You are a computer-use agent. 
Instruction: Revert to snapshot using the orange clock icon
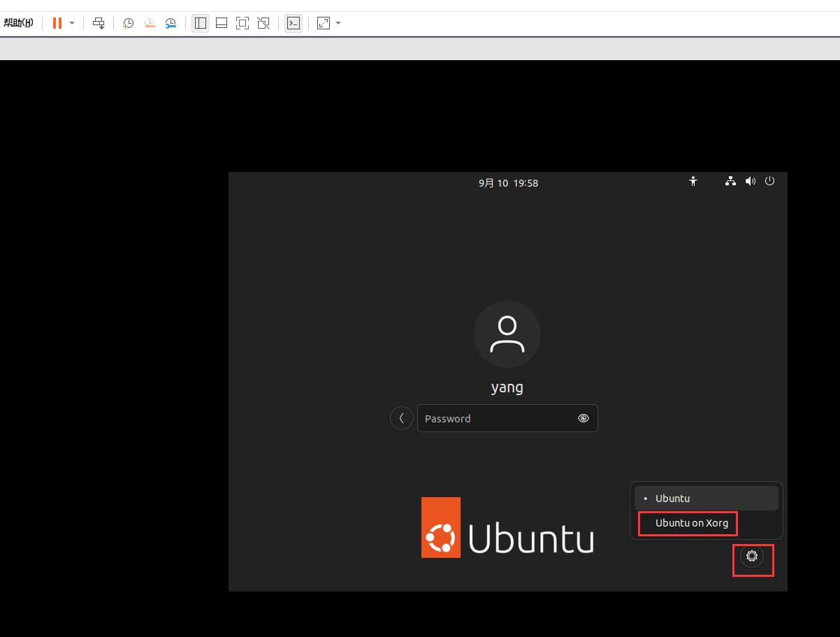point(150,23)
